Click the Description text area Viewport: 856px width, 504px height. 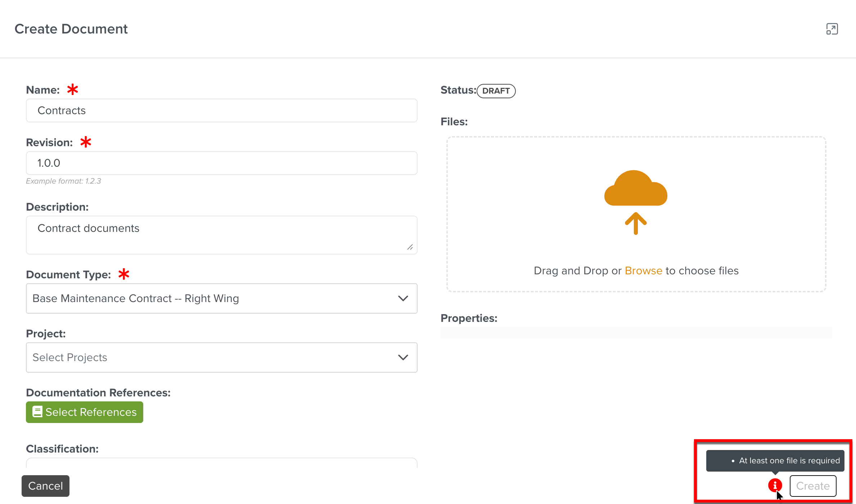point(222,235)
